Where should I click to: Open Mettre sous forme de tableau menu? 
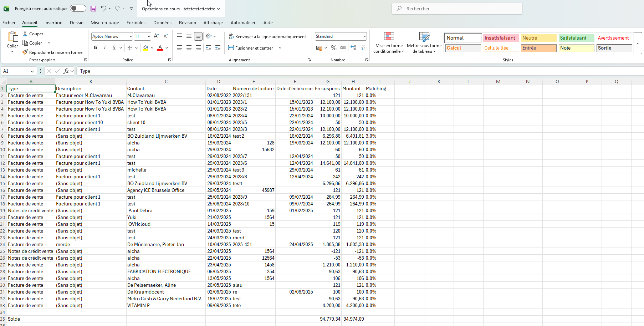[424, 43]
